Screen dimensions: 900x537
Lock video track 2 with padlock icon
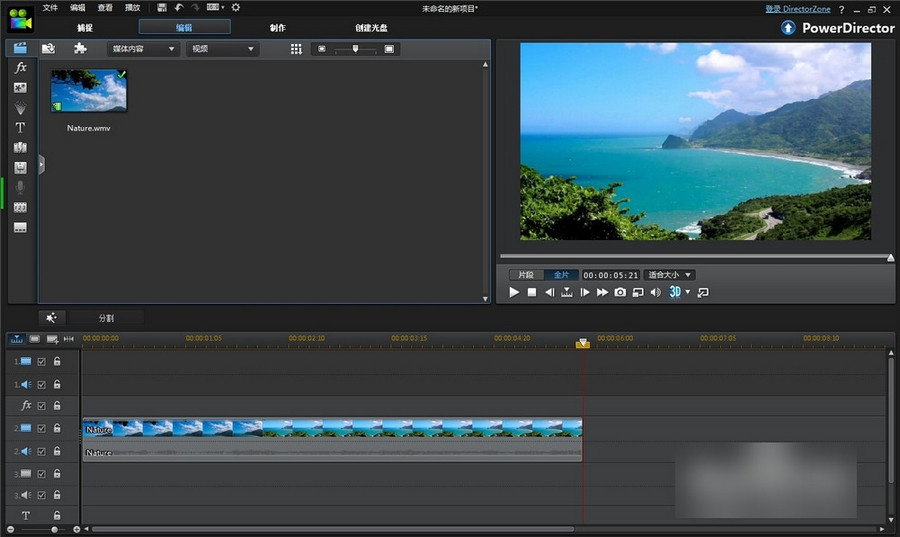point(57,428)
